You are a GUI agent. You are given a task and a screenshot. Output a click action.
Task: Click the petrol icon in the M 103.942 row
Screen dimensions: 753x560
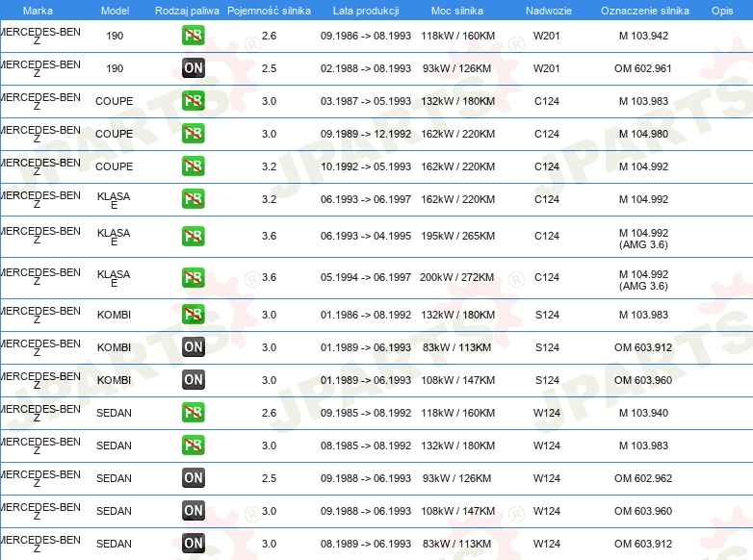194,36
